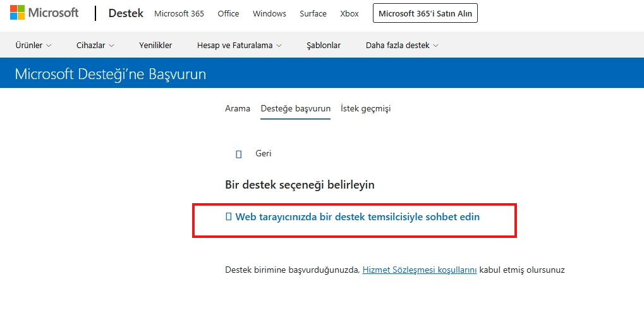Open the Destek home link
The width and height of the screenshot is (644, 312).
pos(126,13)
